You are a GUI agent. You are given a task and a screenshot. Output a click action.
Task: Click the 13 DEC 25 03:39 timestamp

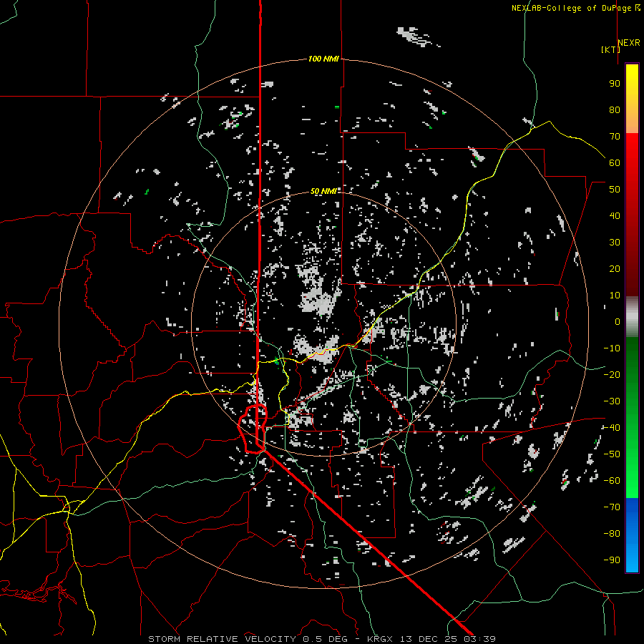click(447, 639)
